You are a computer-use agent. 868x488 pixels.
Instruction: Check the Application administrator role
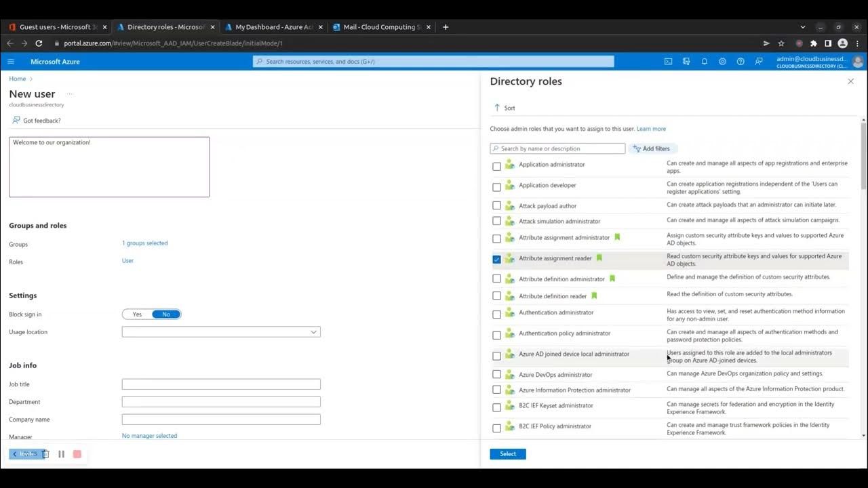(x=497, y=166)
